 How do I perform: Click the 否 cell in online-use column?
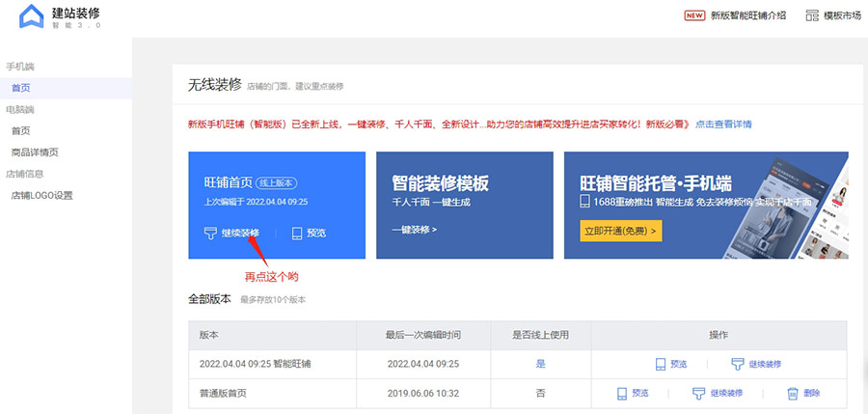(541, 394)
